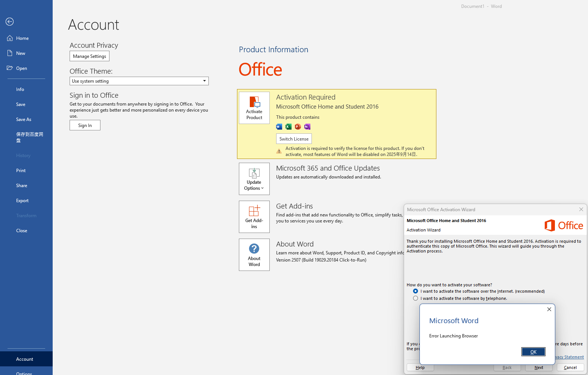588x375 pixels.
Task: Click the Get Add-ins icon button
Action: pyautogui.click(x=254, y=217)
